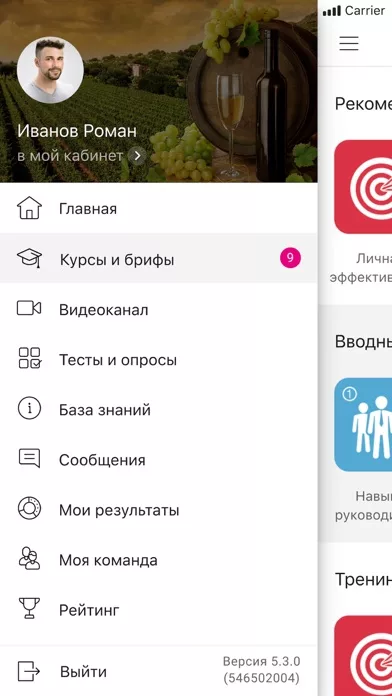Open Тесты и опросы menu item

158,359
